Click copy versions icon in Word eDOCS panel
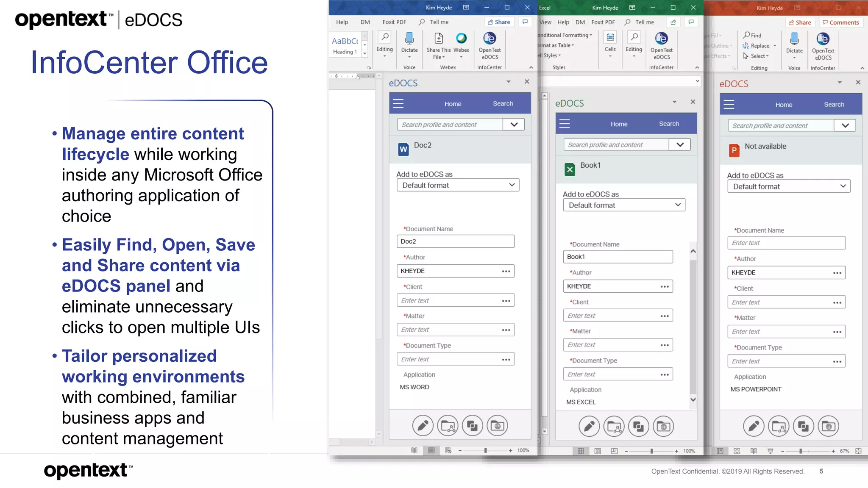This screenshot has width=868, height=488. tap(472, 426)
